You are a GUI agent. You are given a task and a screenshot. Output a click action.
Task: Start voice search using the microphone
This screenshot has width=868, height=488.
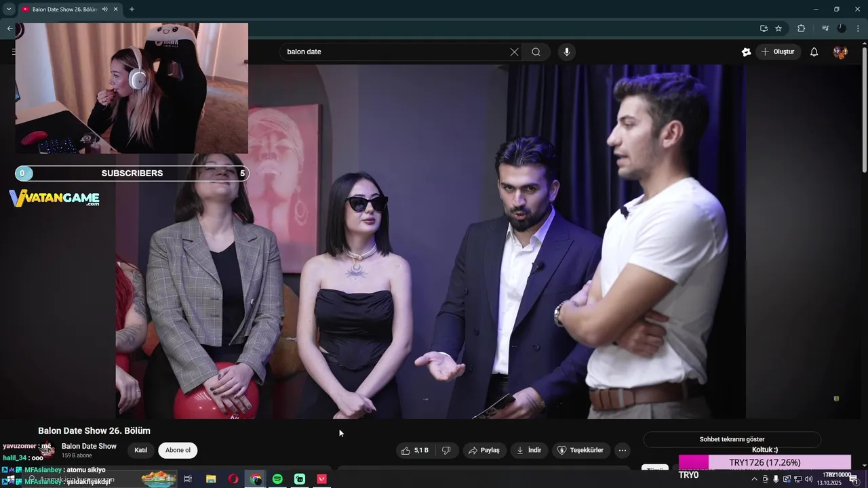coord(567,52)
